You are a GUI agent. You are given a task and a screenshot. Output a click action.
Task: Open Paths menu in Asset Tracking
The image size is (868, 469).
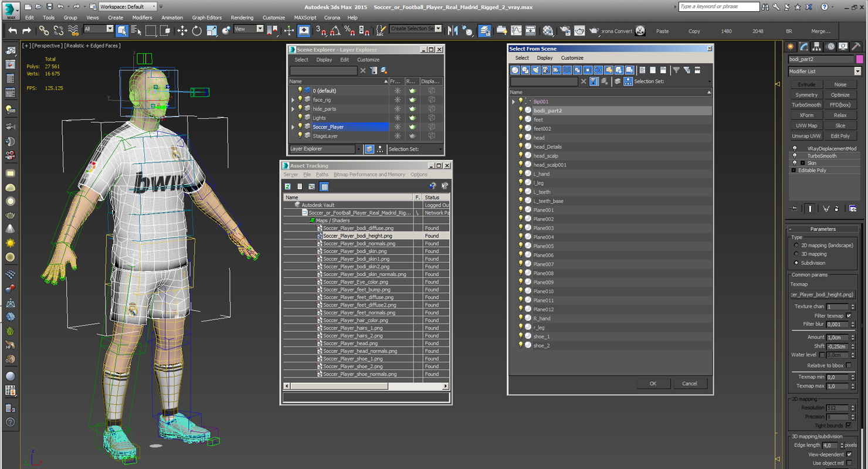click(322, 175)
